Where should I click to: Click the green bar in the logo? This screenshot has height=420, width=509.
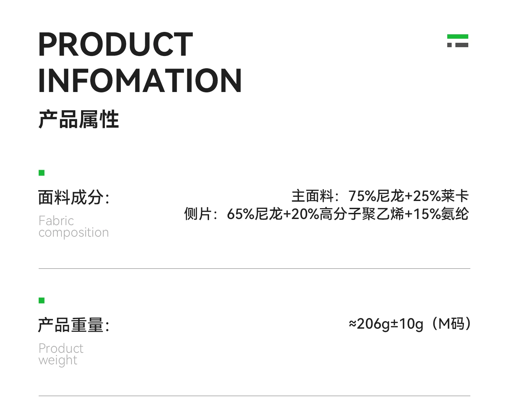[x=457, y=36]
